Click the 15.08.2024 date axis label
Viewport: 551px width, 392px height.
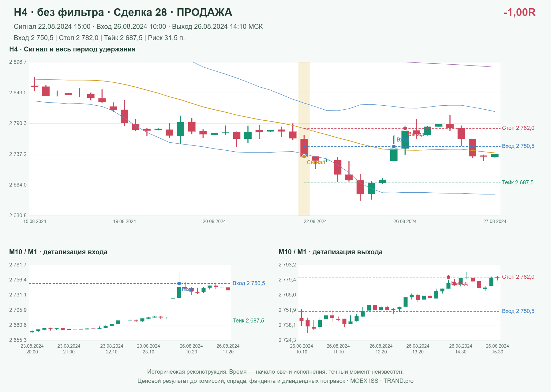tap(35, 221)
